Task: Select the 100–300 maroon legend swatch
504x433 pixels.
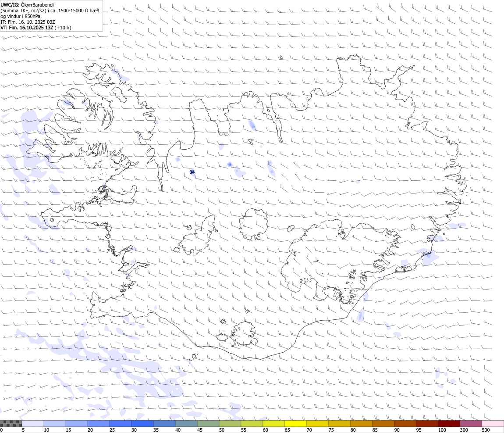Action: click(449, 423)
